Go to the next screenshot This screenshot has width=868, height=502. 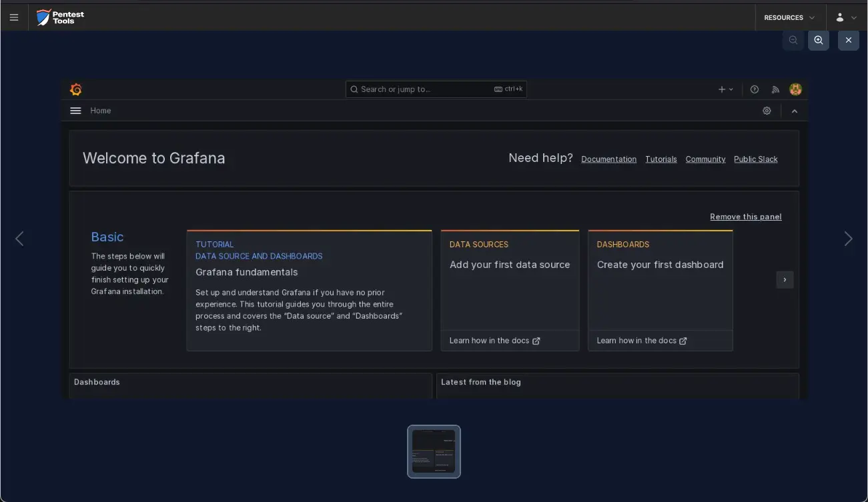click(848, 239)
